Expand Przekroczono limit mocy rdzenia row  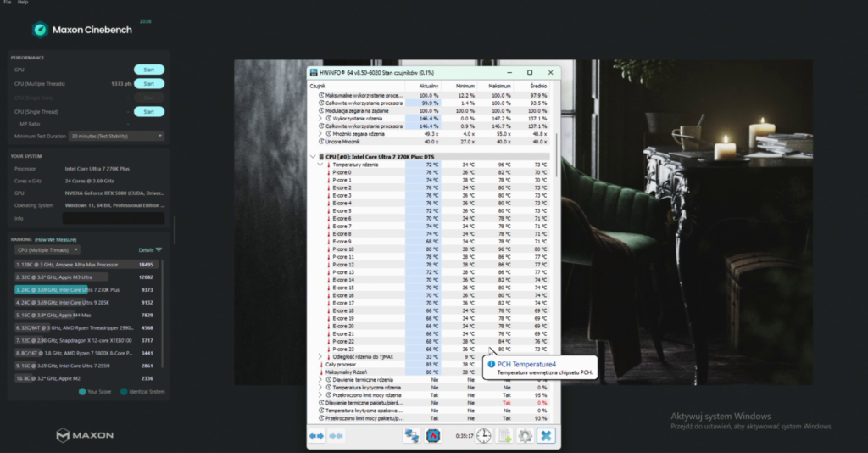tap(320, 395)
